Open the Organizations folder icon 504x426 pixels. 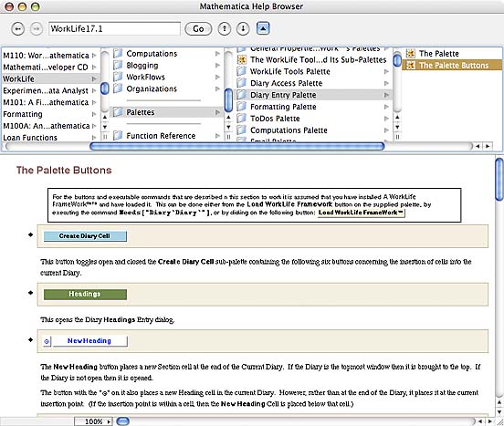[118, 88]
